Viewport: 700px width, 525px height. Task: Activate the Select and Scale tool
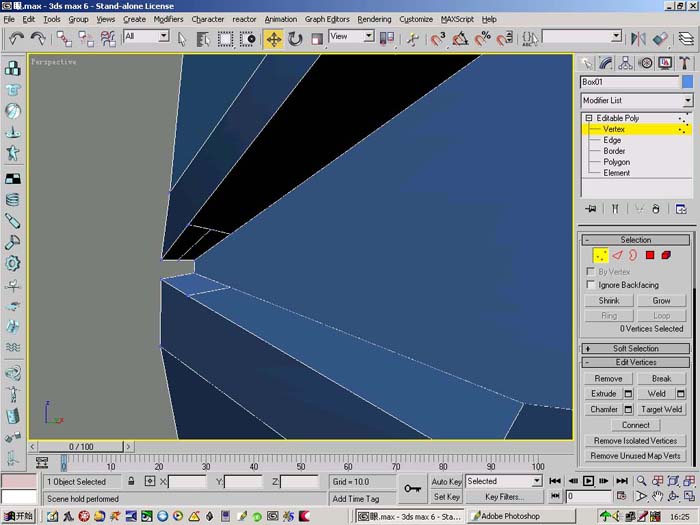[317, 39]
